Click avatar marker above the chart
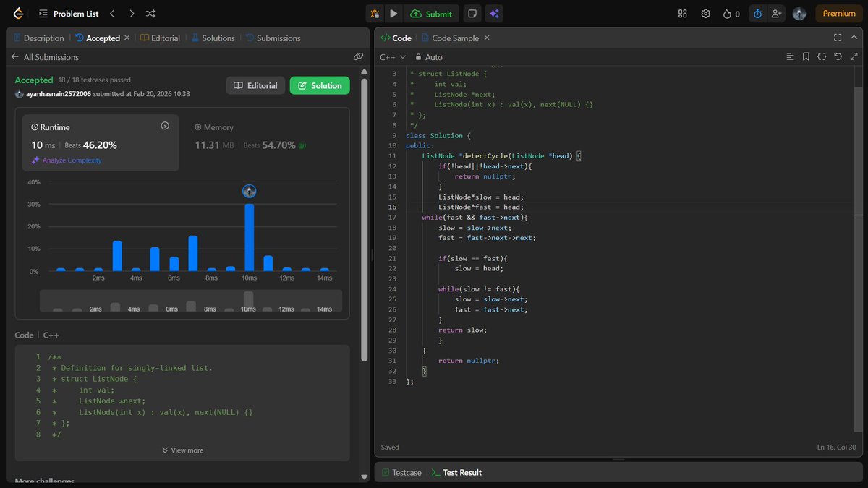The width and height of the screenshot is (868, 488). [249, 192]
